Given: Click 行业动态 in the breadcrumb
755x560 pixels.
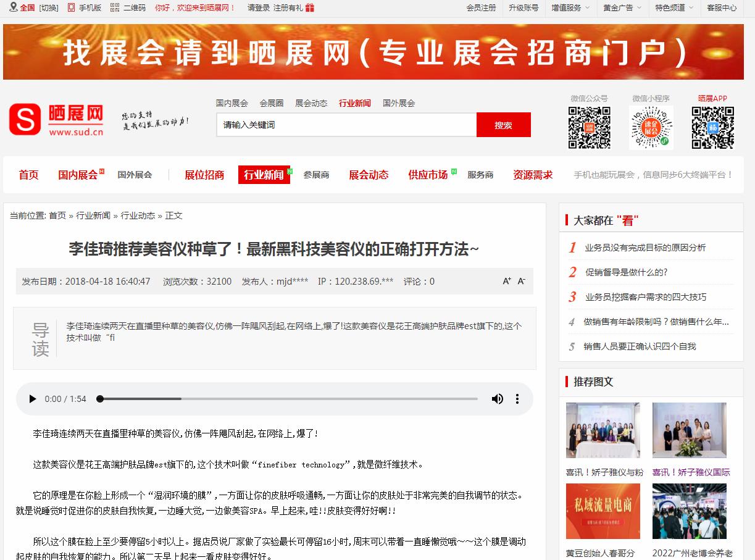Looking at the screenshot, I should click(138, 215).
